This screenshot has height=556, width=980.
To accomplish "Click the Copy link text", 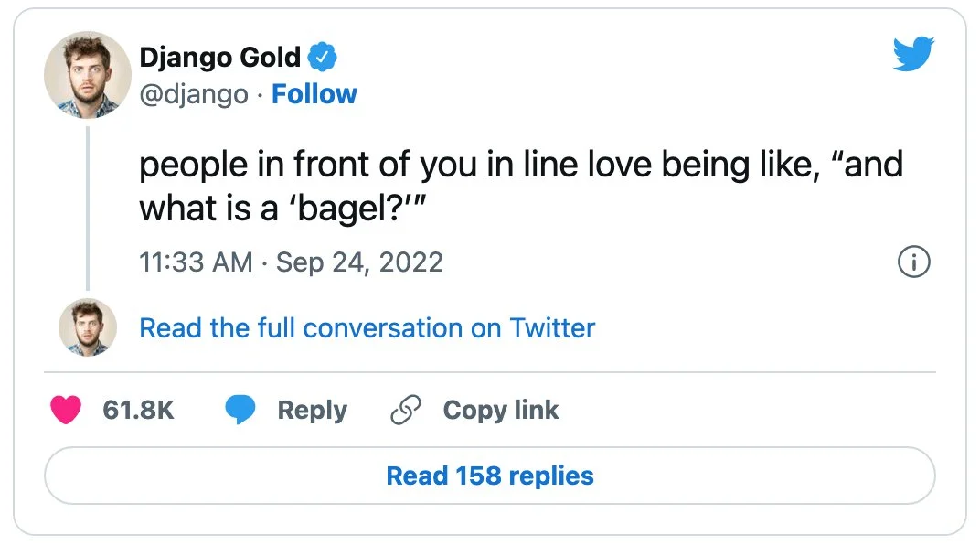I will [500, 411].
